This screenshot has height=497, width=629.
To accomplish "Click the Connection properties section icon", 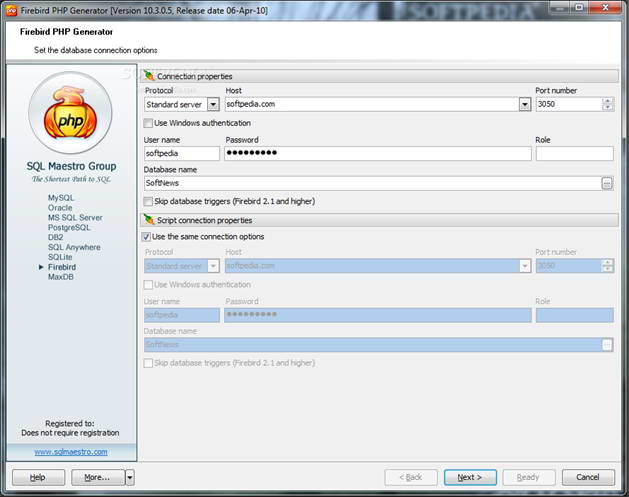I will [x=149, y=76].
